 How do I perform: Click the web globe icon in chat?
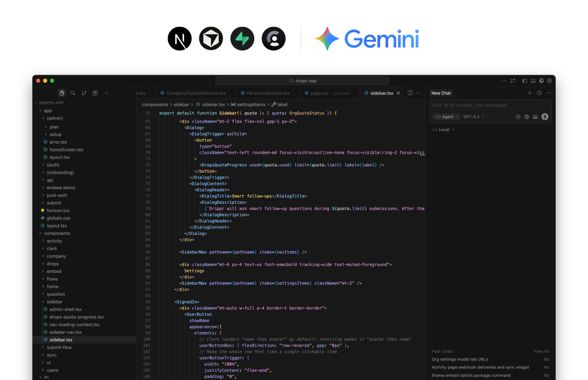click(x=527, y=117)
